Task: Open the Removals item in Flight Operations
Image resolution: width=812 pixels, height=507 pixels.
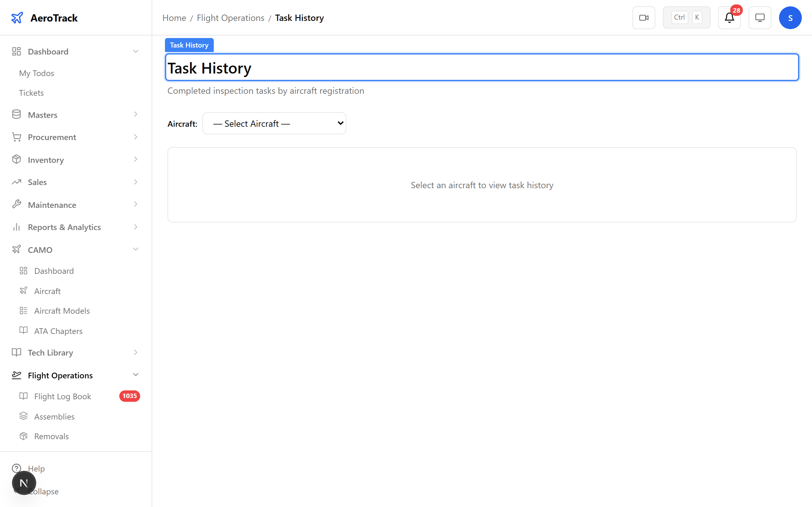Action: 51,436
